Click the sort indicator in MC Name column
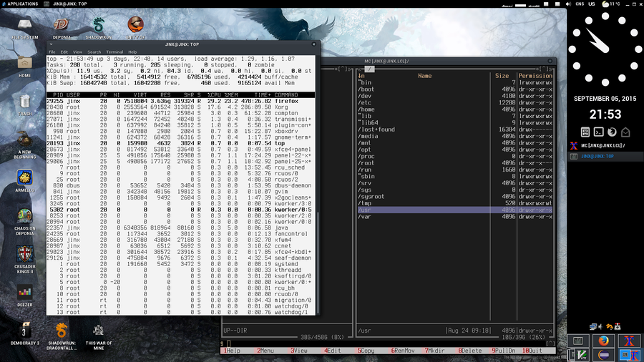This screenshot has width=644, height=362. pyautogui.click(x=361, y=76)
